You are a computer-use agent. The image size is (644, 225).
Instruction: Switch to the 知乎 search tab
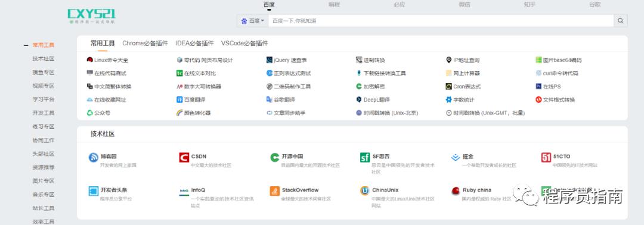pyautogui.click(x=530, y=5)
